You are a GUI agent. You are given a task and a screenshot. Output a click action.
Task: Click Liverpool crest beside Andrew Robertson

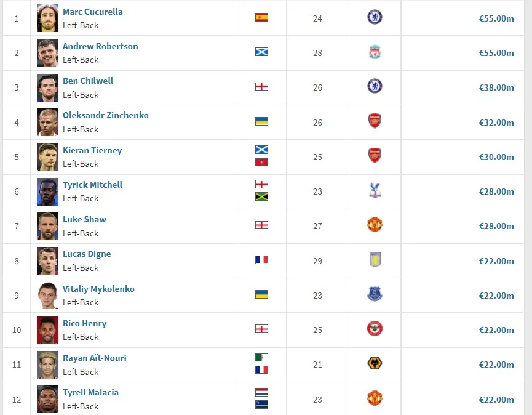[x=375, y=52]
